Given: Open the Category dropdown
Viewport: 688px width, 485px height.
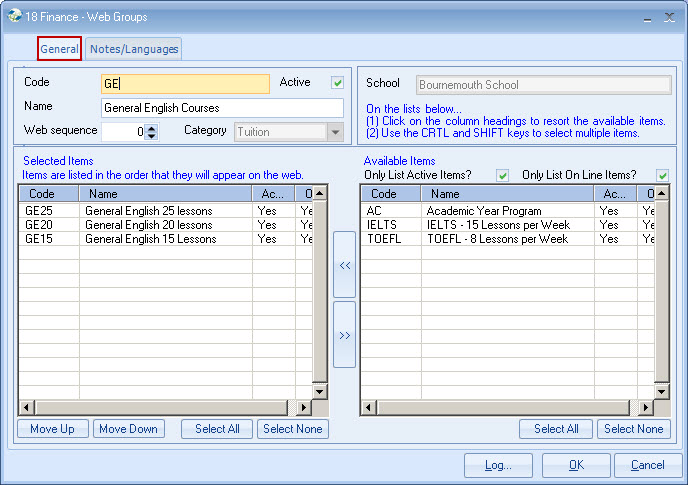Looking at the screenshot, I should 335,132.
